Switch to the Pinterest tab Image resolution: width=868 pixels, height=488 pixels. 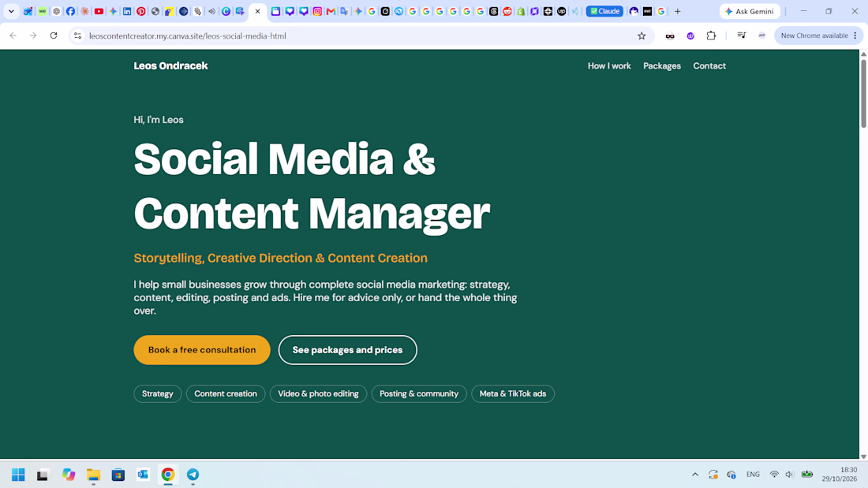[141, 11]
